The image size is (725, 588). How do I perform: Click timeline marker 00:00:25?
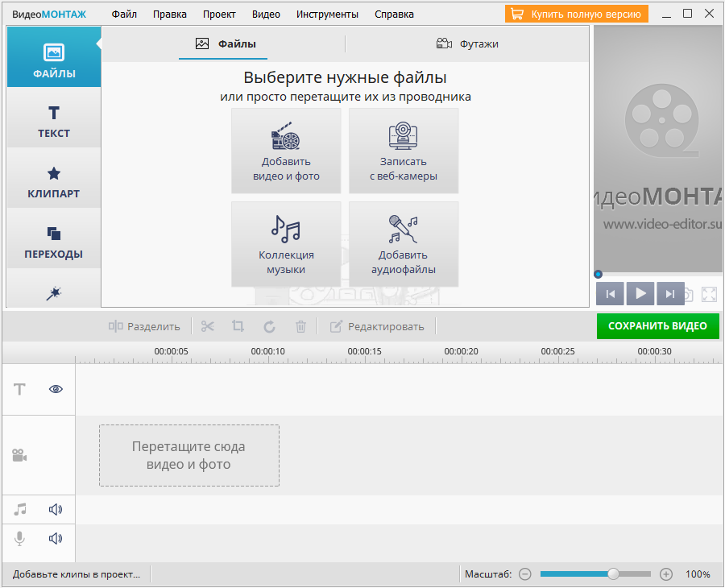point(557,351)
